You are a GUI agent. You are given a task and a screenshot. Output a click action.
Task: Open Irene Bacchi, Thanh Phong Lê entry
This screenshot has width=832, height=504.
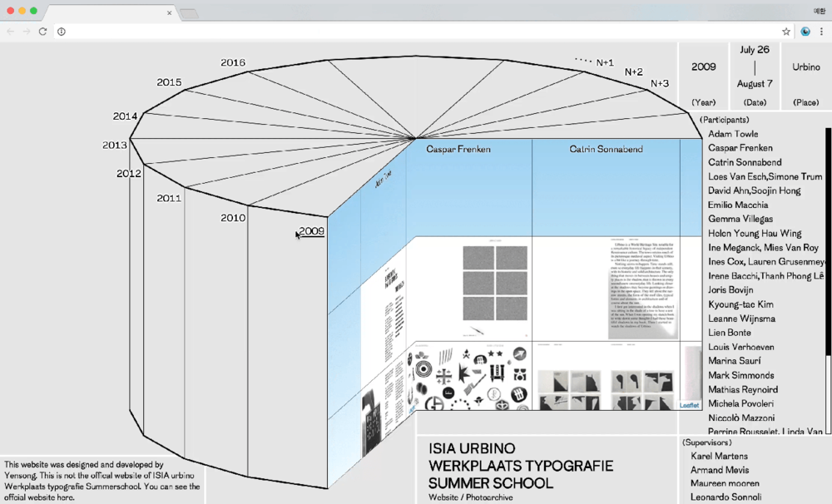coord(765,276)
